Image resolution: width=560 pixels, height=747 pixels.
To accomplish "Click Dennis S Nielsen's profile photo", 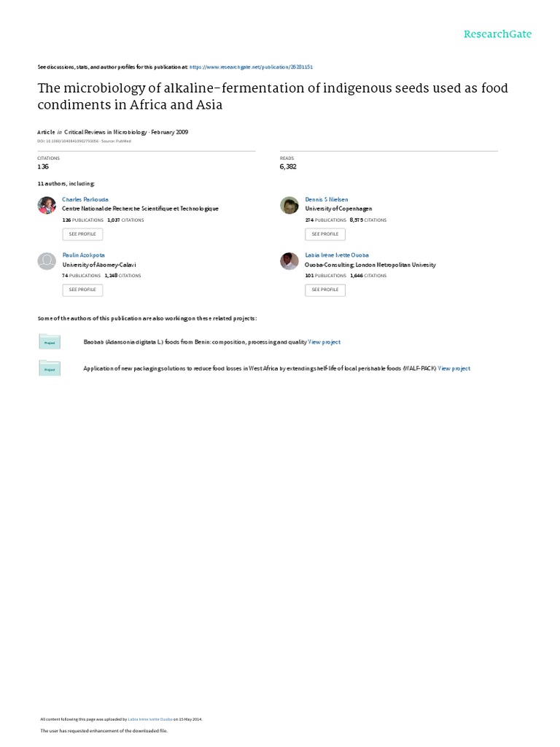I will (289, 205).
